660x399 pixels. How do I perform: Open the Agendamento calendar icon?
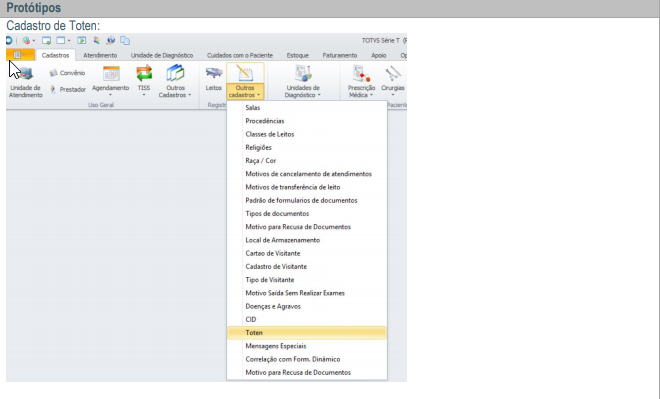(x=111, y=74)
